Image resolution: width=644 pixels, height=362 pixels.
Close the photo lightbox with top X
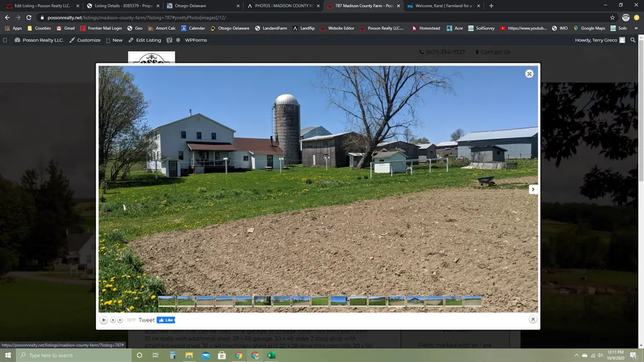coord(529,74)
